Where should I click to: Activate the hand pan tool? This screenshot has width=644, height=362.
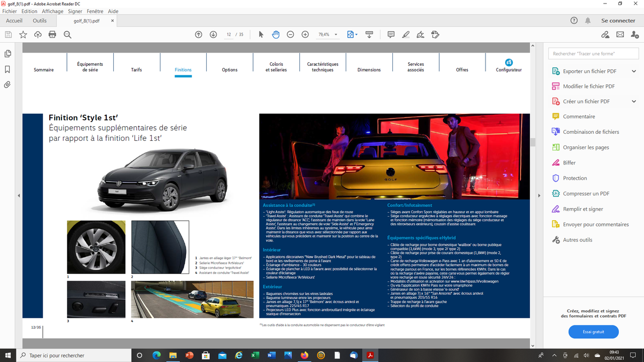click(276, 35)
